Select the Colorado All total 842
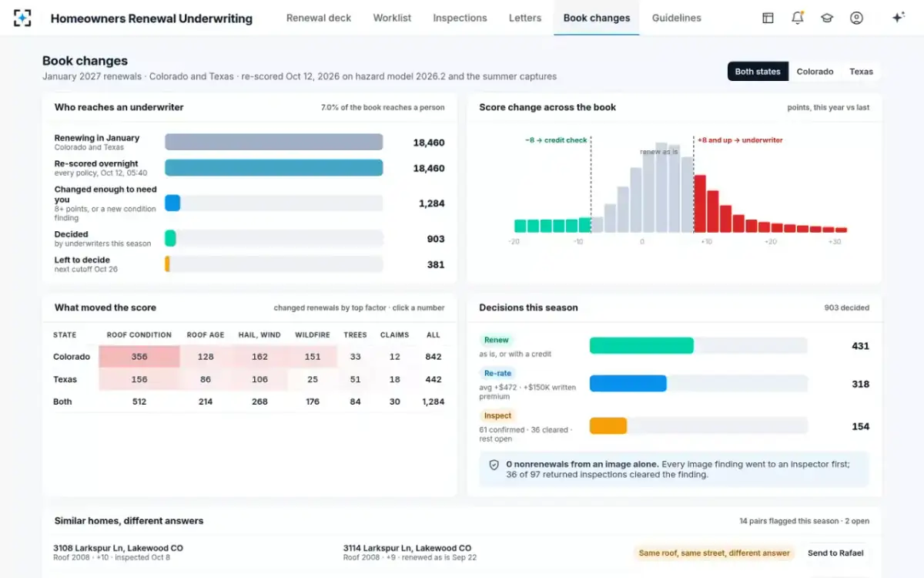Image resolution: width=924 pixels, height=578 pixels. [x=434, y=357]
